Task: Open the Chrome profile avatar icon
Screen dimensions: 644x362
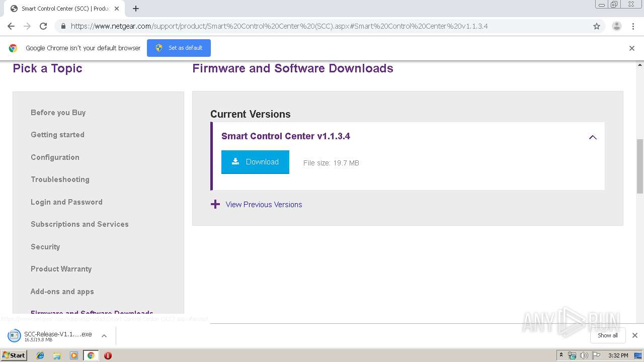Action: (x=616, y=26)
